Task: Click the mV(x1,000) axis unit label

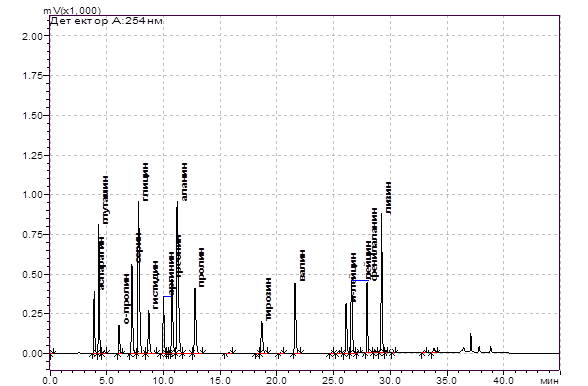Action: tap(72, 11)
